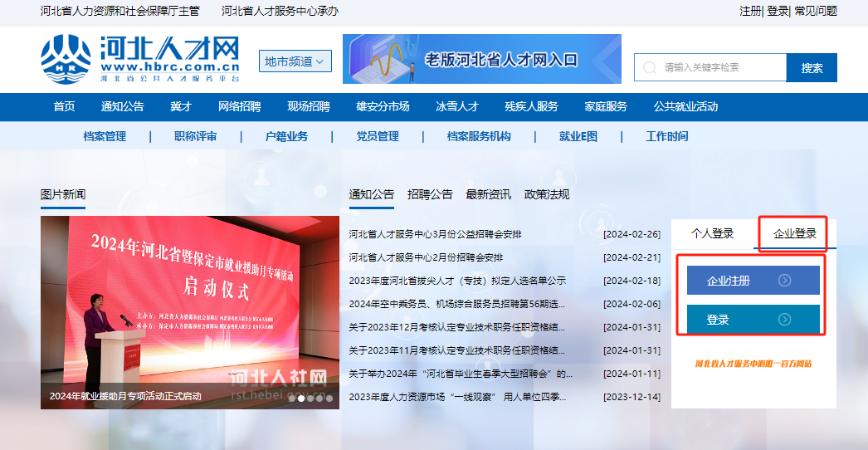Select the 政策法规 tab
Screen dimensions: 868x450
[547, 194]
